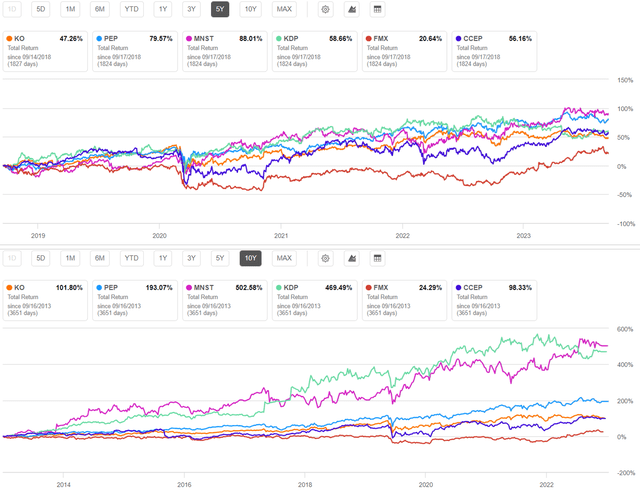Click 2014 label on bottom chart axis
Image resolution: width=640 pixels, height=494 pixels.
pos(63,485)
